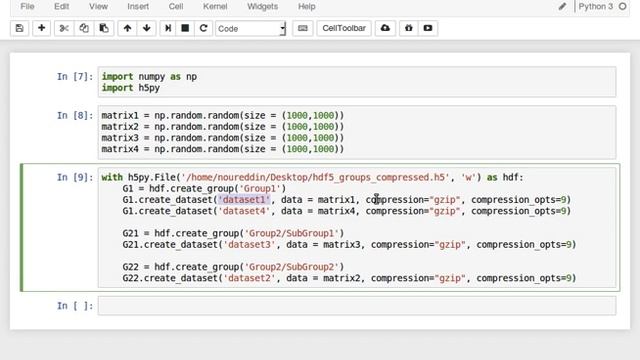Copy selected cells icon

coord(84,28)
